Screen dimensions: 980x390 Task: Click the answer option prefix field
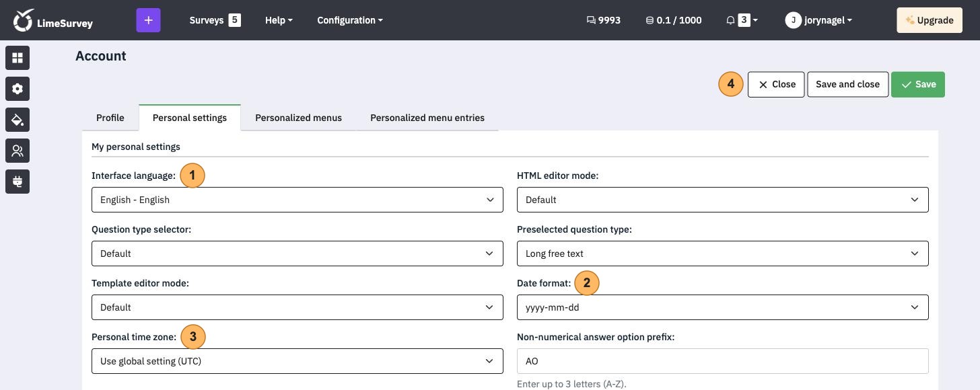[x=723, y=361]
